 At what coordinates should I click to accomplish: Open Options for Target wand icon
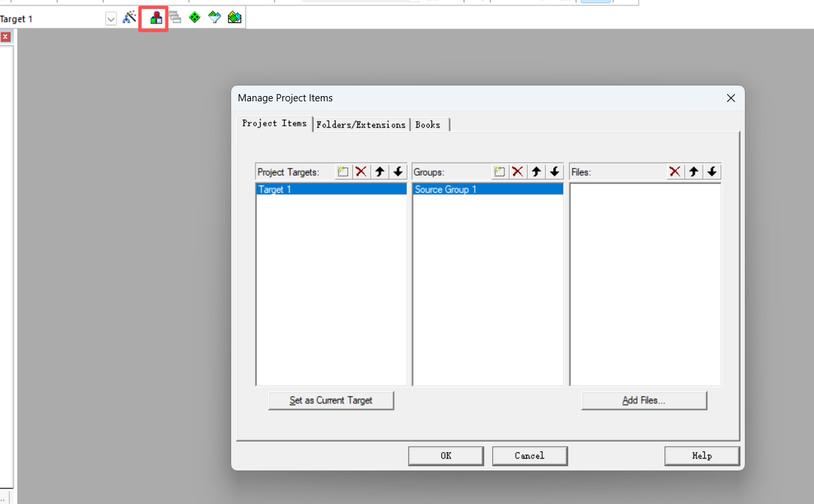click(x=130, y=17)
